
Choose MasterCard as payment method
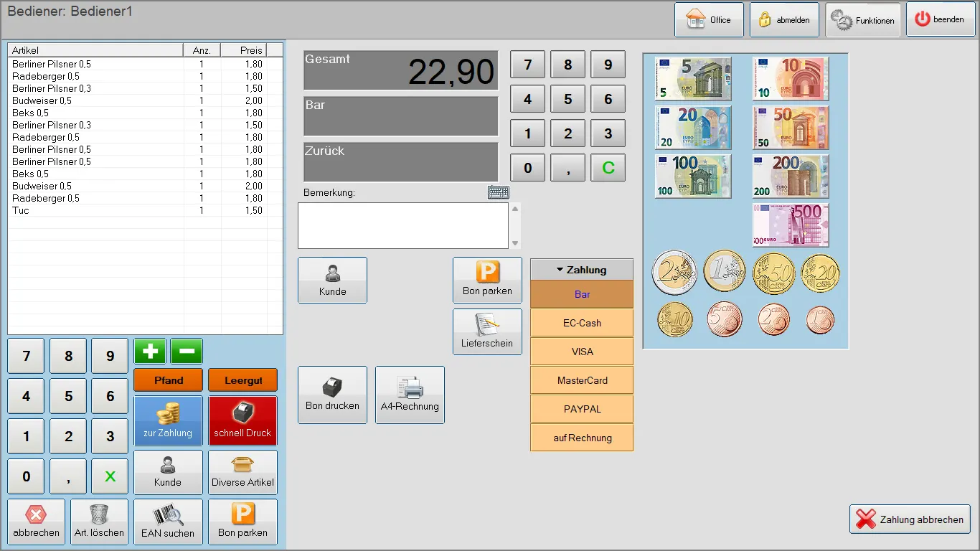582,380
